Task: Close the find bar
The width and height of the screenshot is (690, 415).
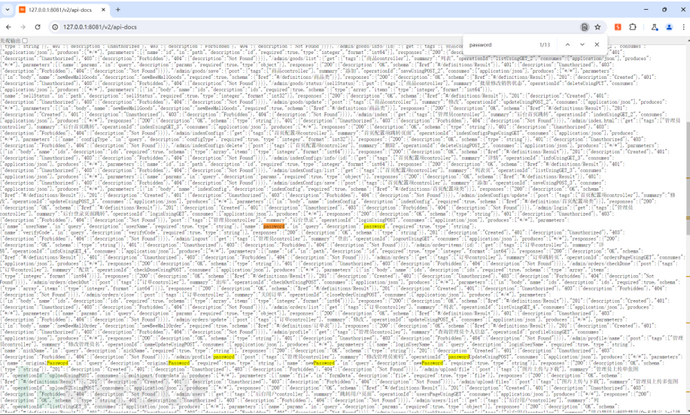Action: 598,44
